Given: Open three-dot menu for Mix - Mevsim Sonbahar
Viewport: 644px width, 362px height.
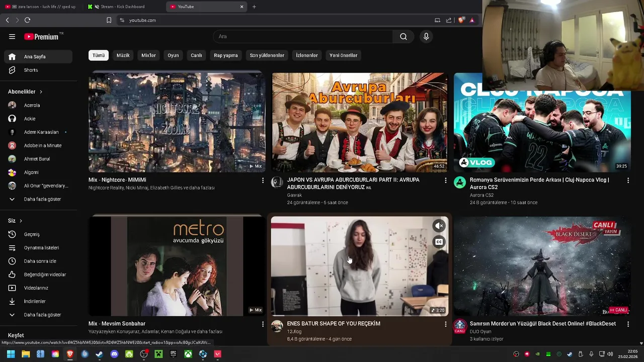Looking at the screenshot, I should (x=263, y=324).
